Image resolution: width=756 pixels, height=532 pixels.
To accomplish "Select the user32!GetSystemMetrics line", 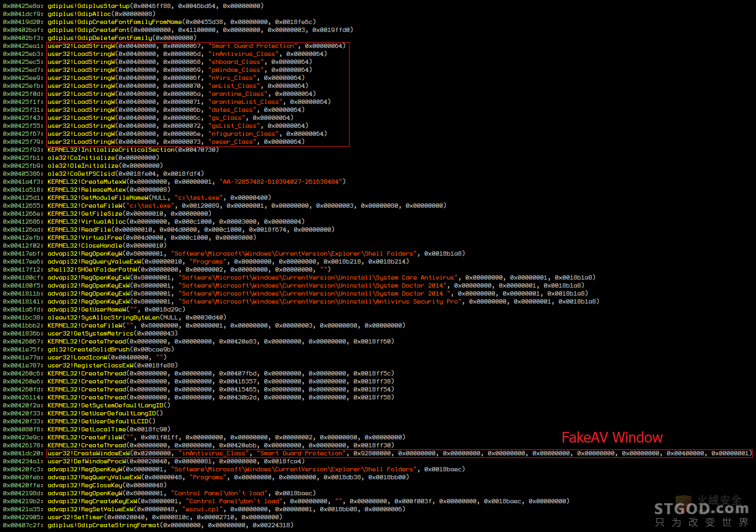I will [91, 333].
